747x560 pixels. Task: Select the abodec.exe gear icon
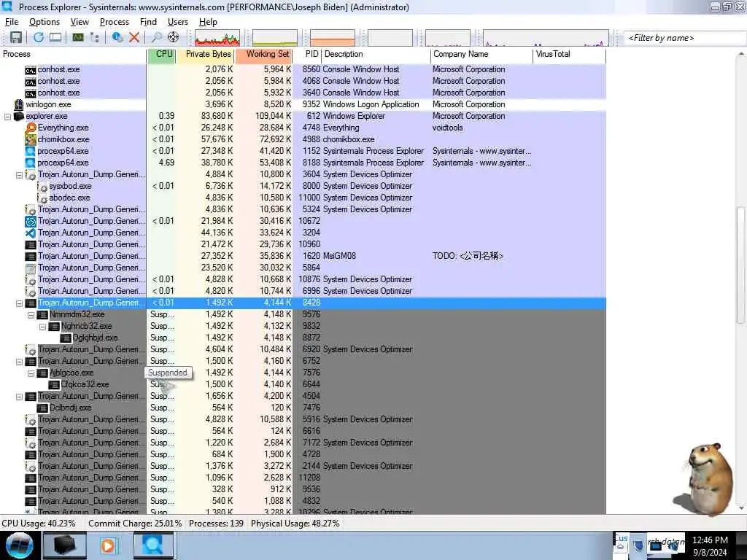tap(42, 198)
